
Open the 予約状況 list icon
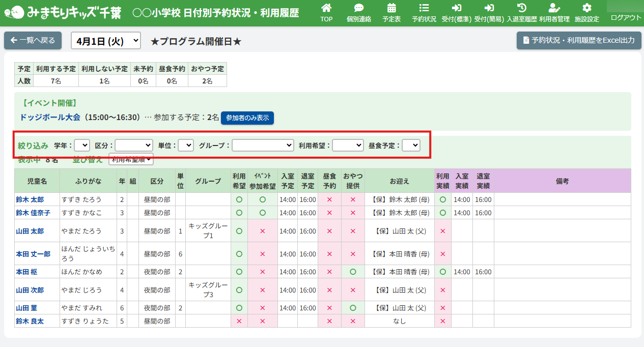click(424, 8)
